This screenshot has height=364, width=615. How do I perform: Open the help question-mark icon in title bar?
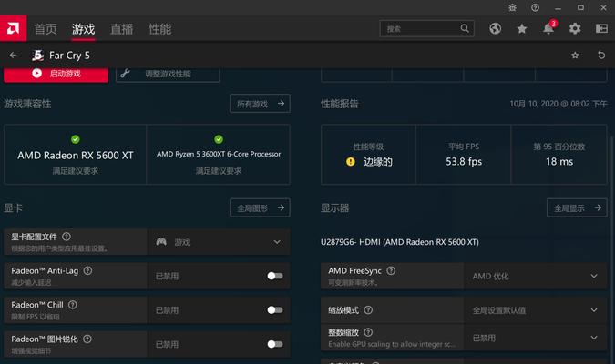coord(535,7)
